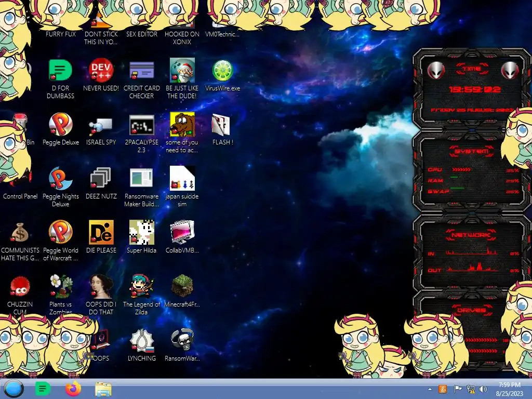This screenshot has height=399, width=532.
Task: Select the CollabVMB monitor icon
Action: click(x=182, y=232)
